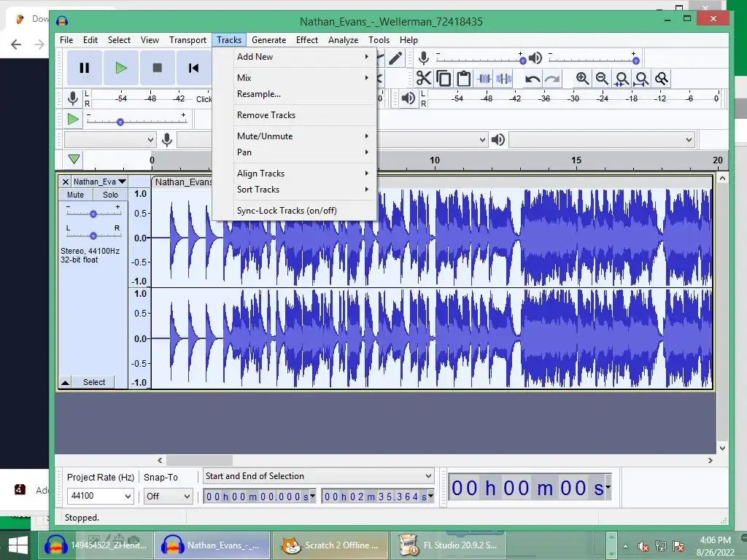The image size is (747, 560).
Task: Click the Zoom Out magnifier icon
Action: tap(602, 79)
